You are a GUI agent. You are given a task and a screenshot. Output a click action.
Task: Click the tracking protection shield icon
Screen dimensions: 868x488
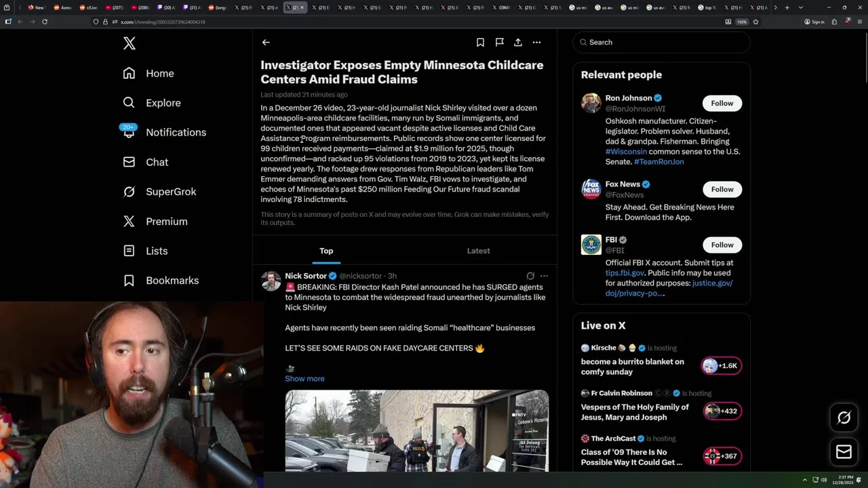coord(96,22)
